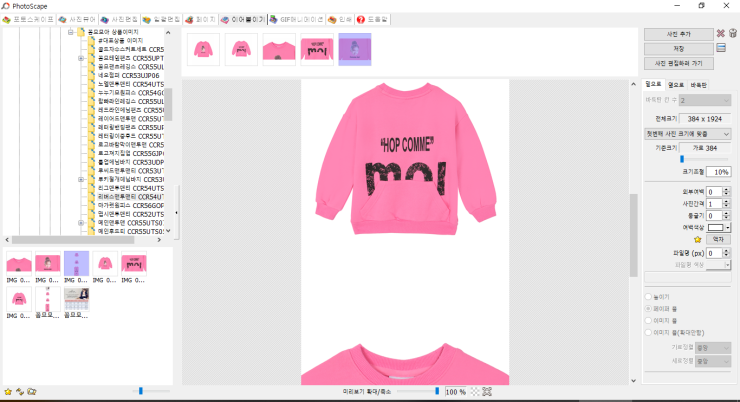Open the 포토스케이프 home tab
The width and height of the screenshot is (740, 402).
28,19
